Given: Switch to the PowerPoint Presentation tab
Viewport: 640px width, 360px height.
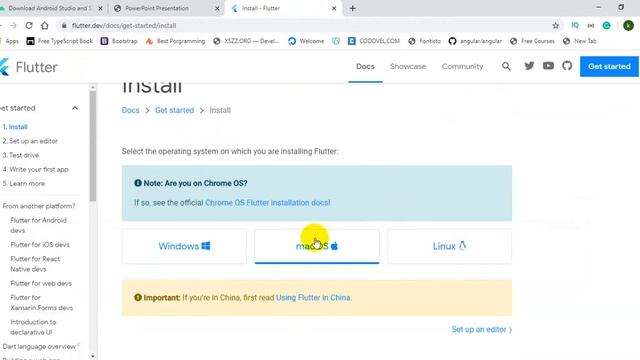Looking at the screenshot, I should tap(157, 8).
